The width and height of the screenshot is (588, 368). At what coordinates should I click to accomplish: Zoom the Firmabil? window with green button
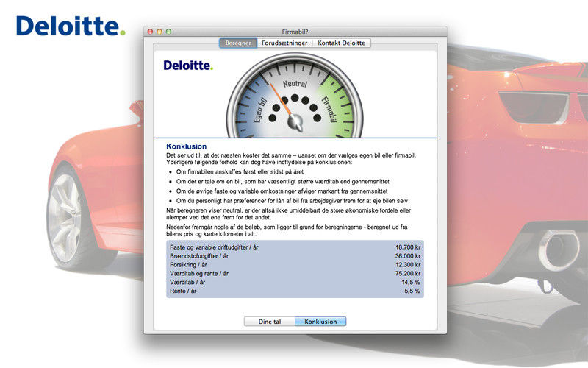(169, 32)
